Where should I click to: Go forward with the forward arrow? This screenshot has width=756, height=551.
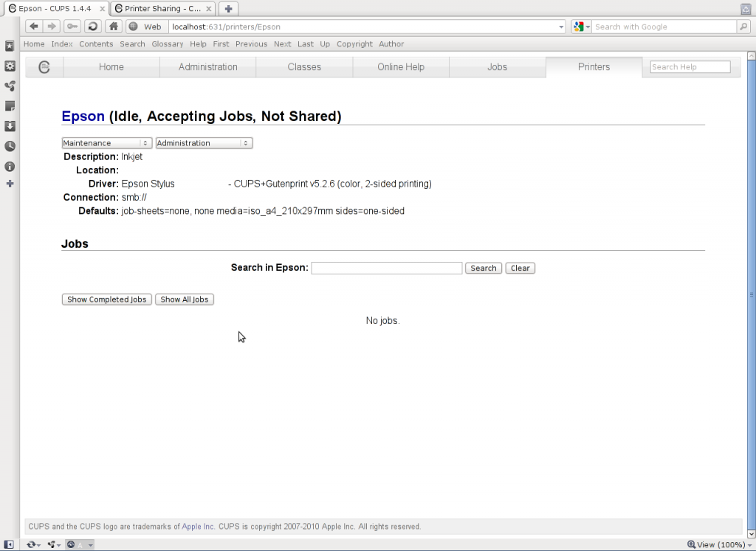52,27
